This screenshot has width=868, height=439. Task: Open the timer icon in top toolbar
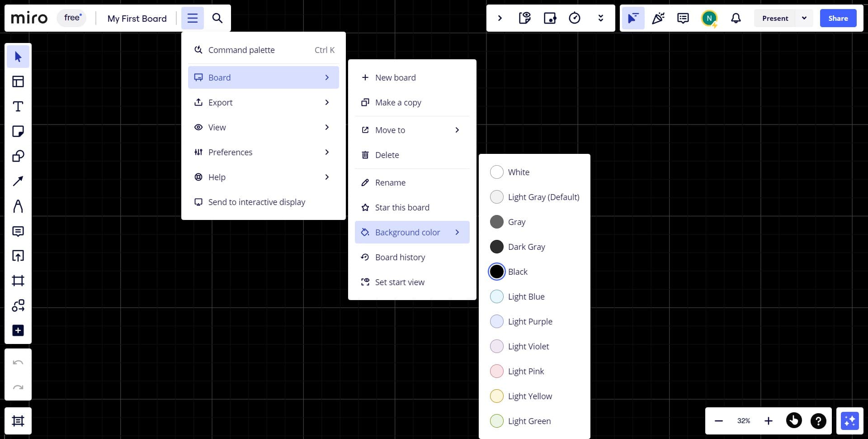pos(574,18)
